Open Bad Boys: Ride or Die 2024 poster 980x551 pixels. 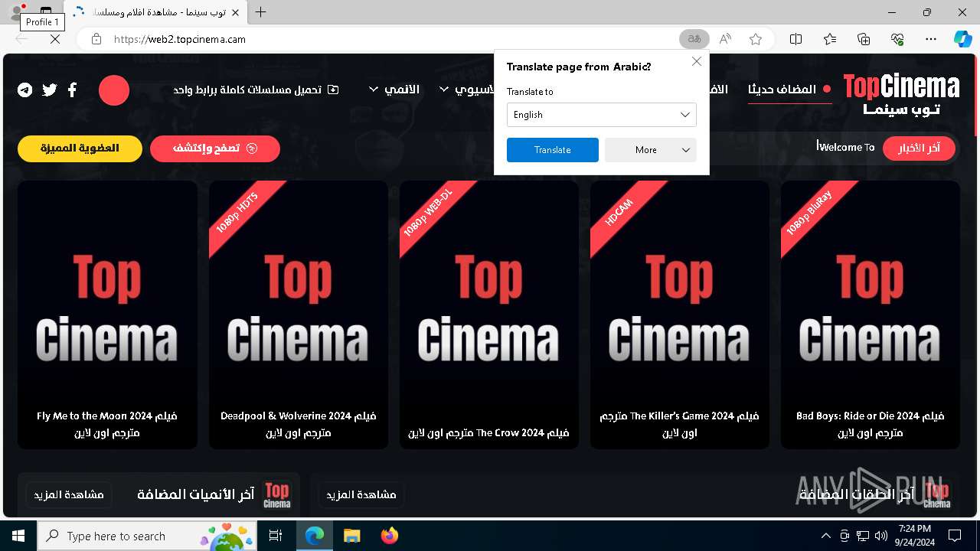pos(871,315)
